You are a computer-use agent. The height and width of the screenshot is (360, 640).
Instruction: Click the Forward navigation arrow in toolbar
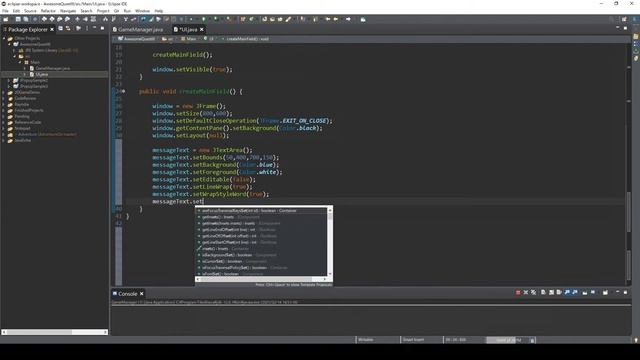point(348,19)
